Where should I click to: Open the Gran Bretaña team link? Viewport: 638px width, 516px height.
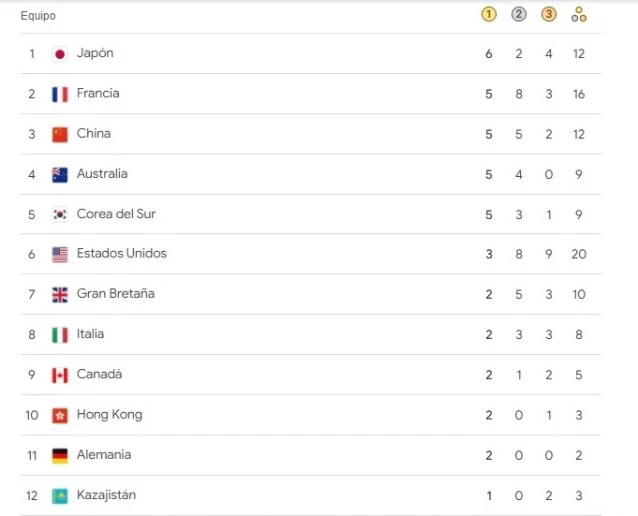click(115, 294)
